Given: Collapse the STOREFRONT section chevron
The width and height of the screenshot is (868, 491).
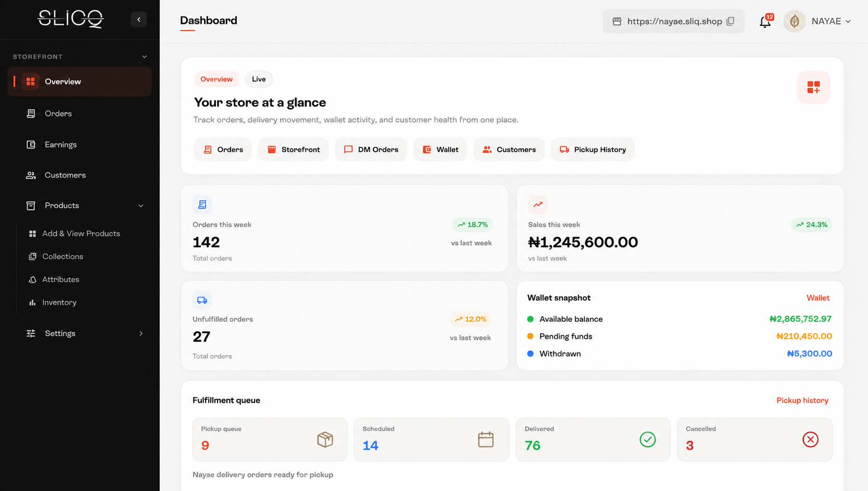Looking at the screenshot, I should [145, 57].
